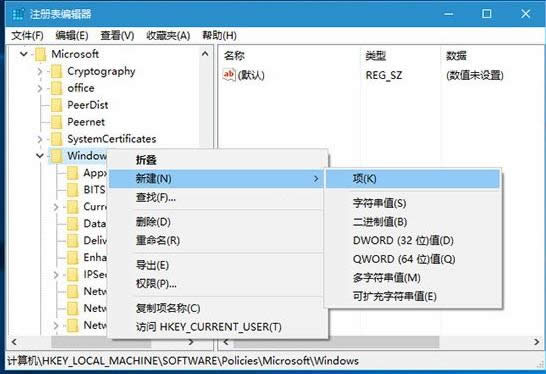This screenshot has height=374, width=546.
Task: Expand the Curr subkey node
Action: (56, 207)
